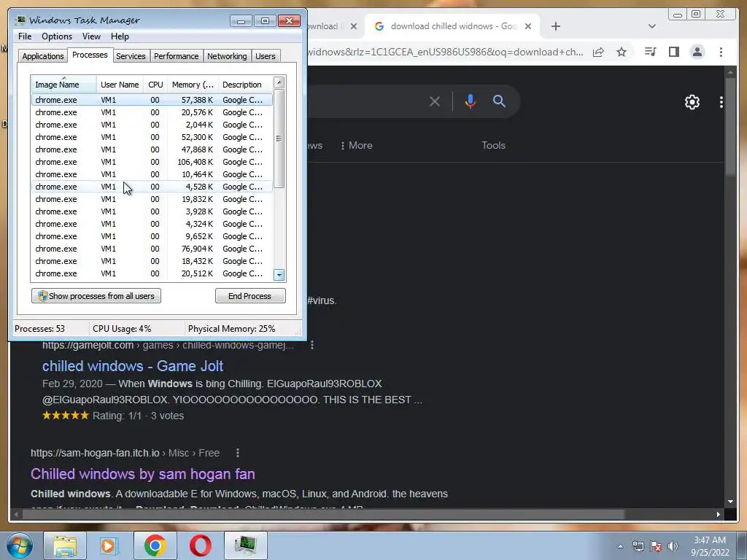Click the End Process button
This screenshot has height=560, width=747.
(x=250, y=296)
